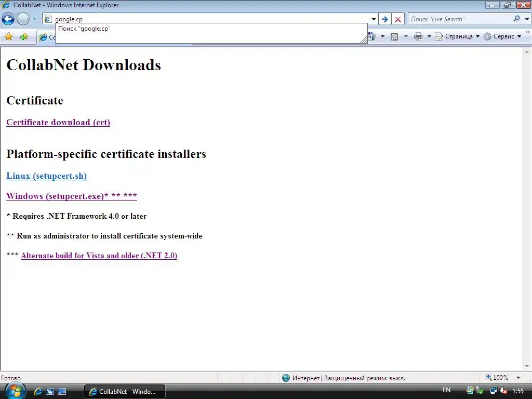Open the Страница menu
Screen dimensions: 532x399
pyautogui.click(x=457, y=36)
